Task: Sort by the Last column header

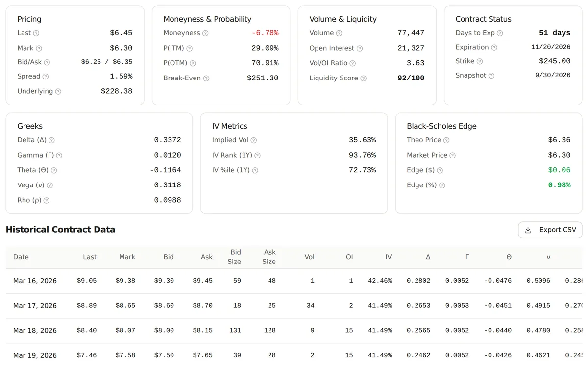Action: (x=90, y=257)
